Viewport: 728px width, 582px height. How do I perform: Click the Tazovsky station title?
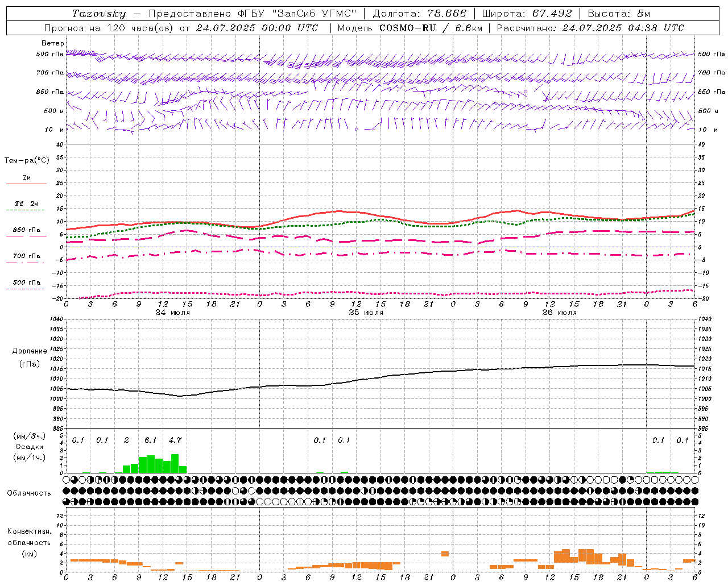98,14
